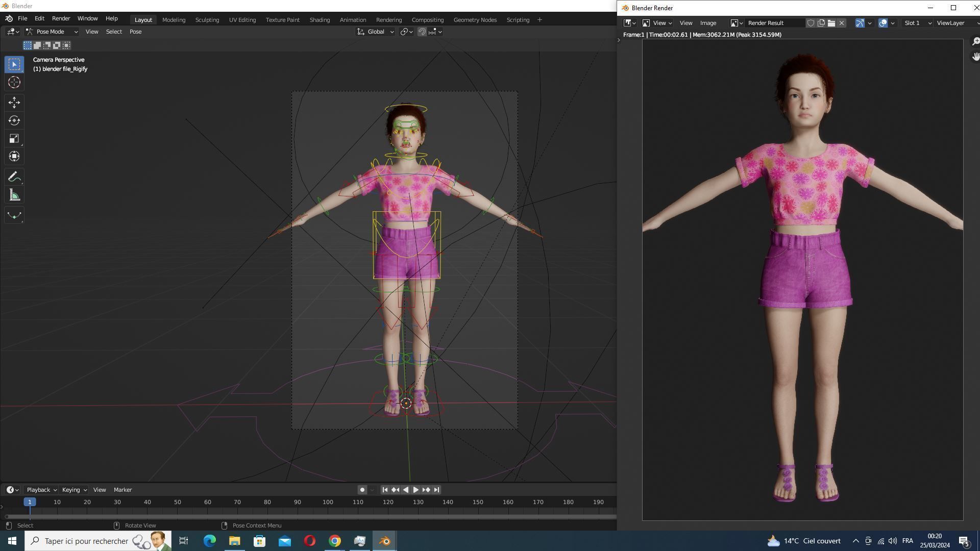The image size is (980, 551).
Task: Open the Pose Mode dropdown
Action: (x=52, y=32)
